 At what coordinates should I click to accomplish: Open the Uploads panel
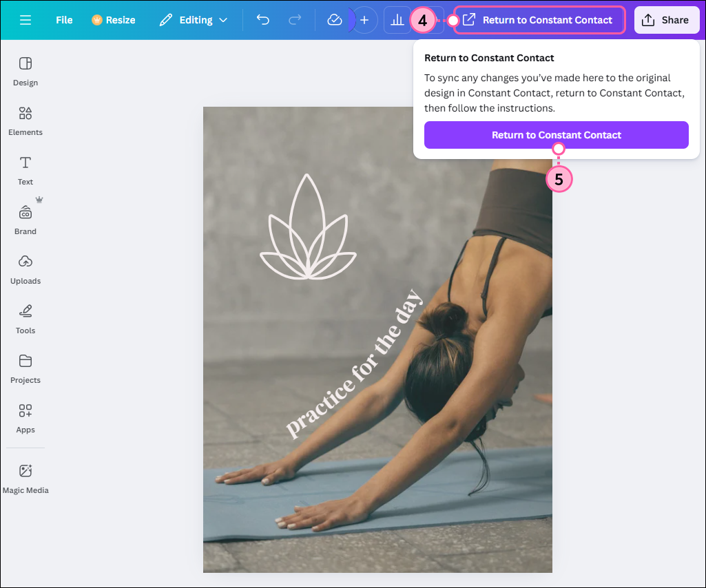[x=25, y=269]
